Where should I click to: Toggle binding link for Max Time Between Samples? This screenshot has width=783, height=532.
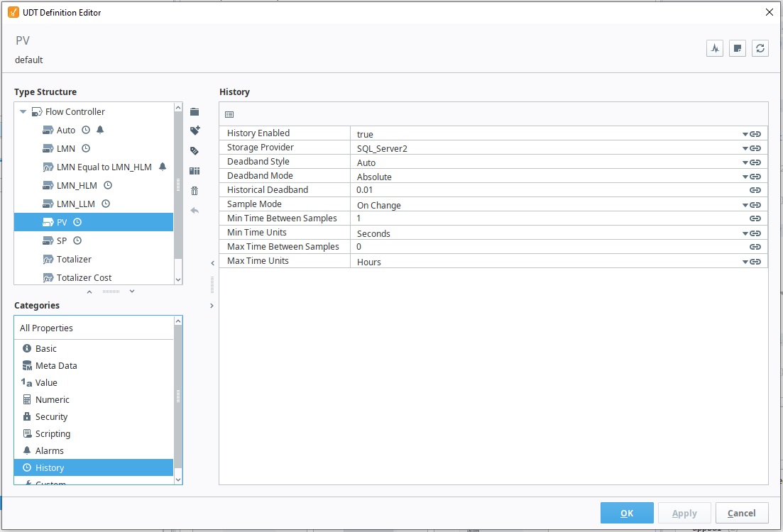pyautogui.click(x=755, y=247)
